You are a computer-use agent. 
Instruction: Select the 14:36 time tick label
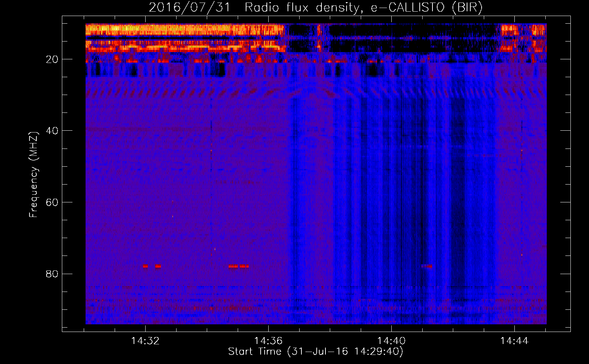[268, 341]
